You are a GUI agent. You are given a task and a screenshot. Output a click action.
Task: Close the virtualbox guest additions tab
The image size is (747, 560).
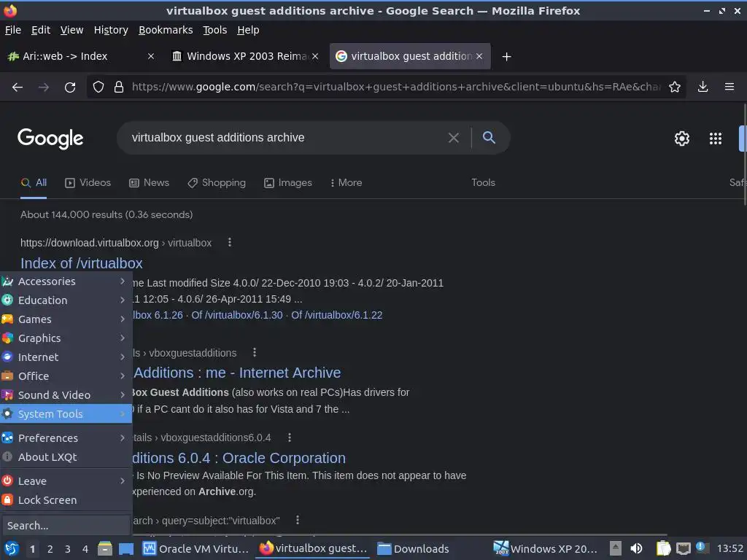point(479,56)
